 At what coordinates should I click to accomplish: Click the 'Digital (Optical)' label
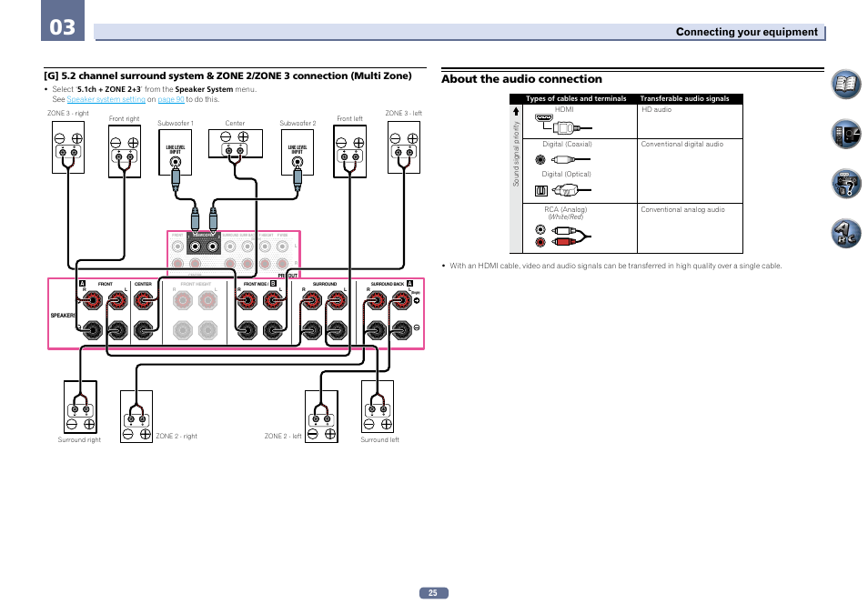pos(566,174)
